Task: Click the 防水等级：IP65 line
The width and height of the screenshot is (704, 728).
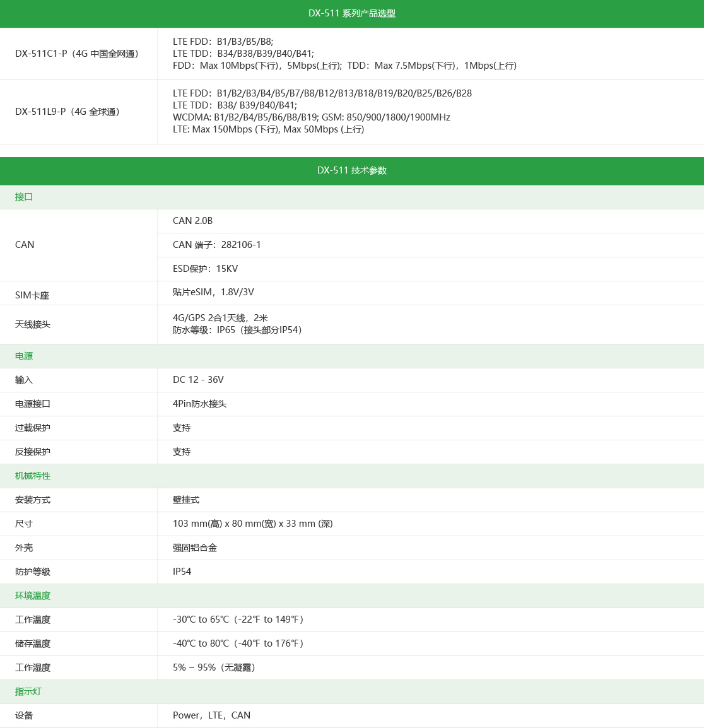Action: tap(237, 330)
